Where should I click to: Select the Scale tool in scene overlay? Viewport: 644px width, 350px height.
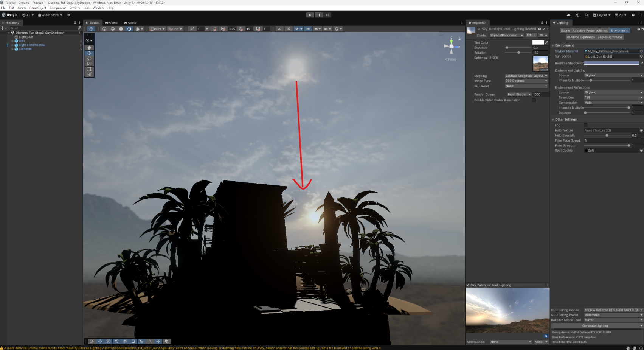click(x=89, y=64)
